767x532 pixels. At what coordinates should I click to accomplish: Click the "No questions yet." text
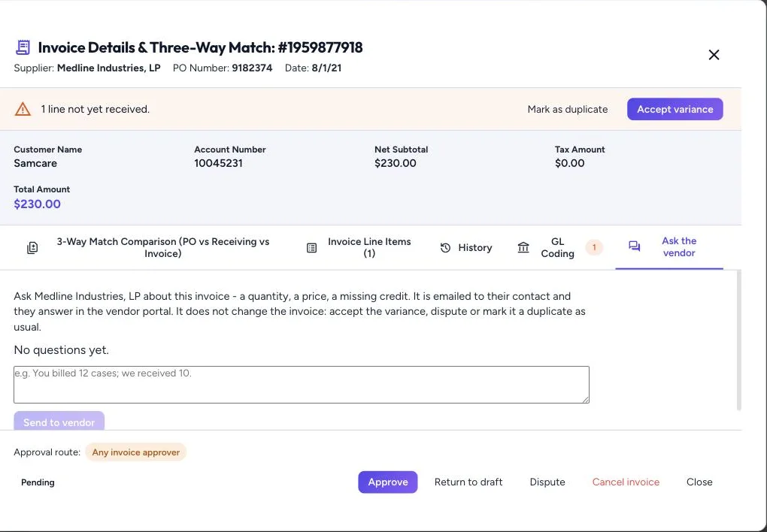click(x=61, y=350)
